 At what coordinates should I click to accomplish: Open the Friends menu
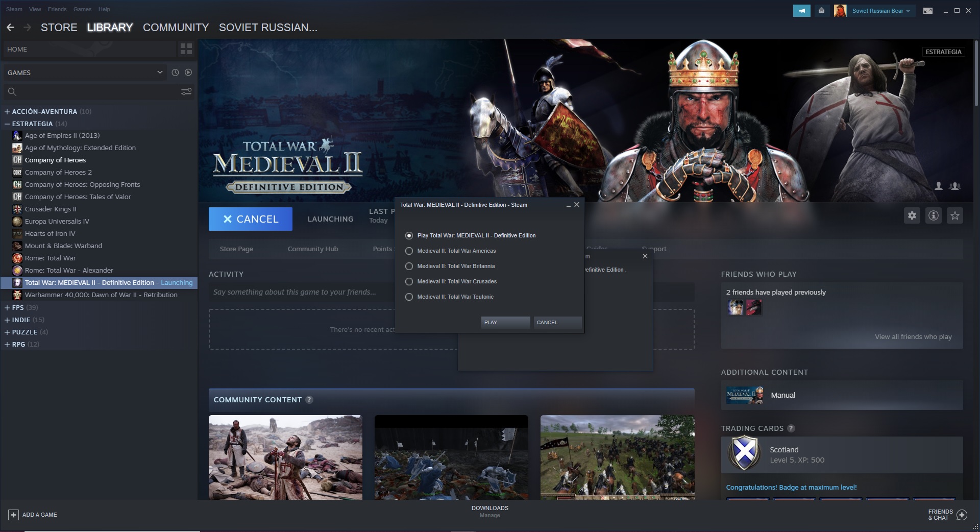pos(57,9)
